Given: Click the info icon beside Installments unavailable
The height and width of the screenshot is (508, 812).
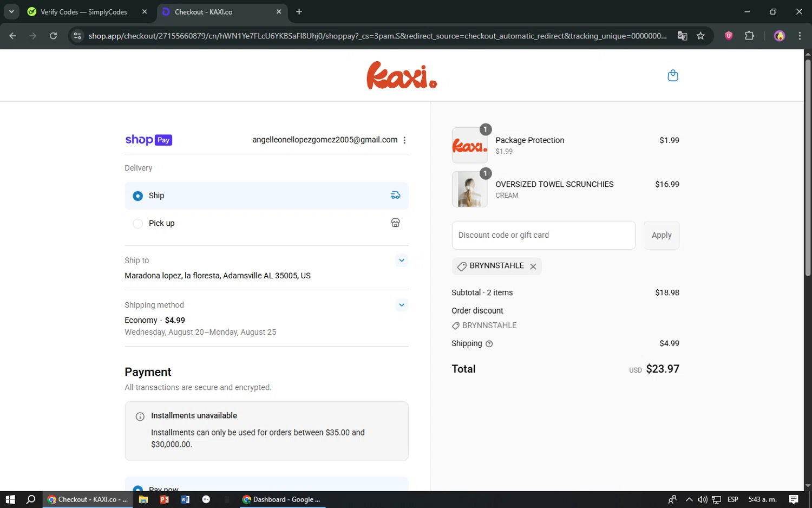Looking at the screenshot, I should (140, 416).
